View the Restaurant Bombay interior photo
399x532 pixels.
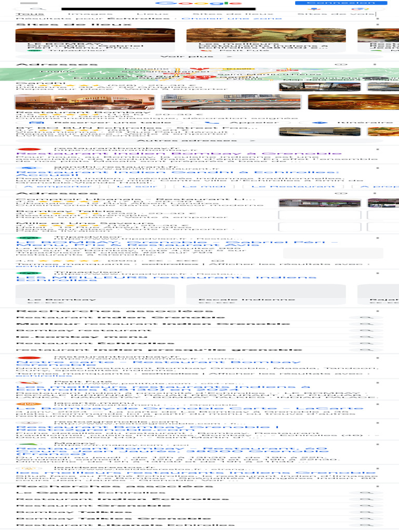tap(85, 102)
